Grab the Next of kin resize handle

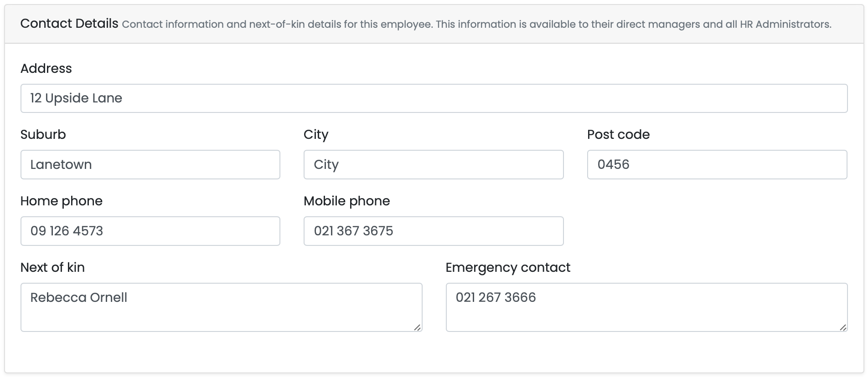(417, 327)
